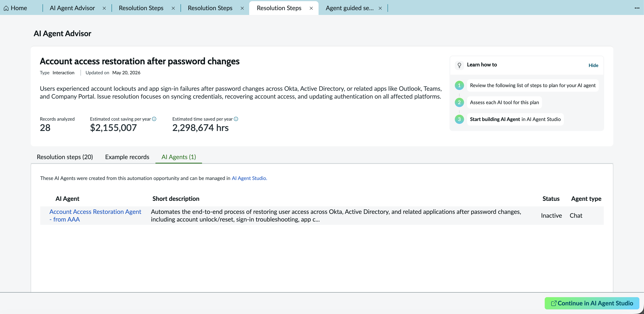This screenshot has height=314, width=644.
Task: Click Review the following list of steps
Action: pyautogui.click(x=532, y=85)
